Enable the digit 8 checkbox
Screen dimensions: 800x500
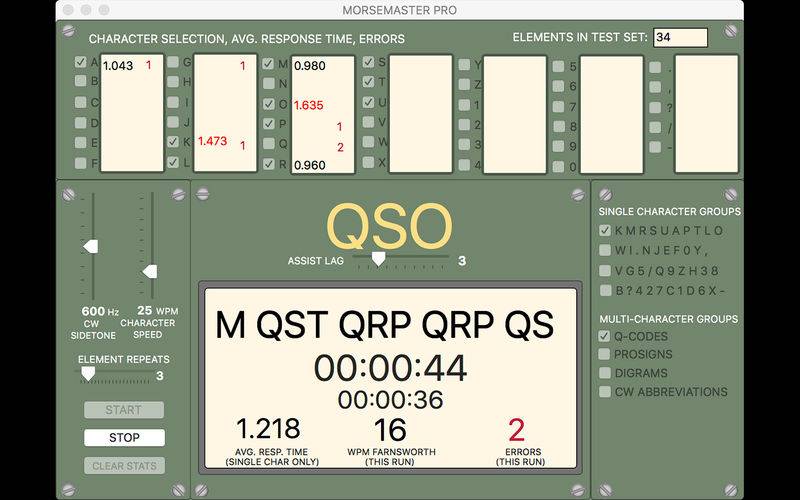click(x=559, y=126)
